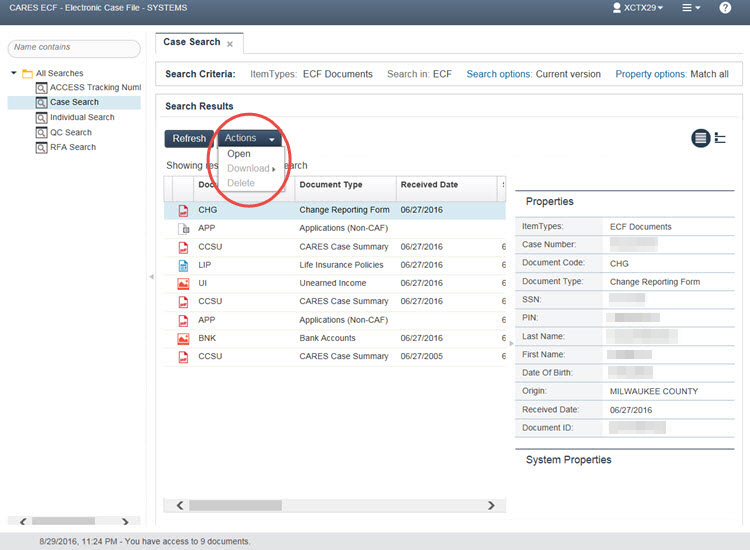Screen dimensions: 750x550
Task: Open the Search options link
Action: coord(499,74)
